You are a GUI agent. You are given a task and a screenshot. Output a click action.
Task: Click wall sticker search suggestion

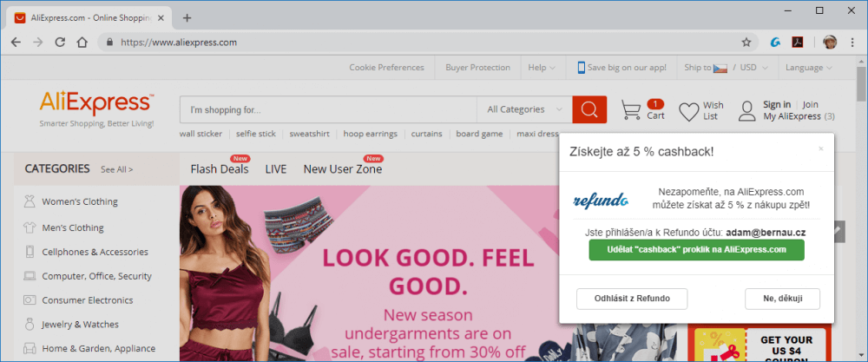(201, 134)
